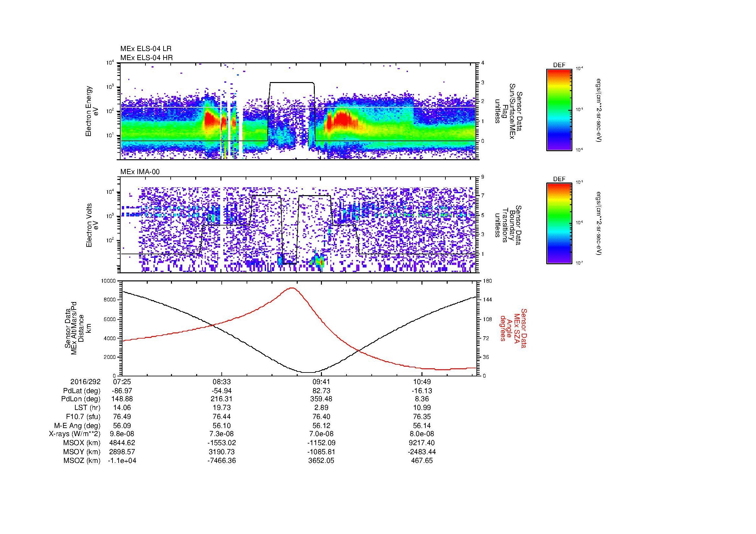
Task: Click the 'MSOY (km)' row label
Action: coord(82,452)
